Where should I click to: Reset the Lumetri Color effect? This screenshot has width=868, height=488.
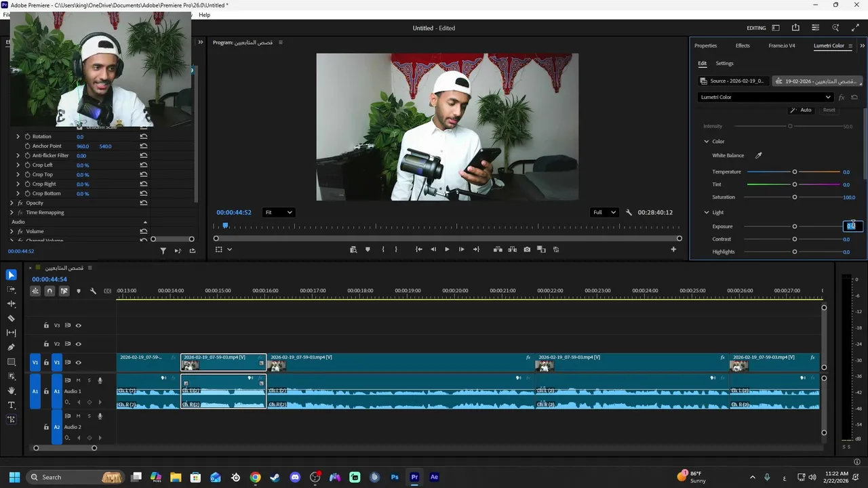click(x=854, y=97)
